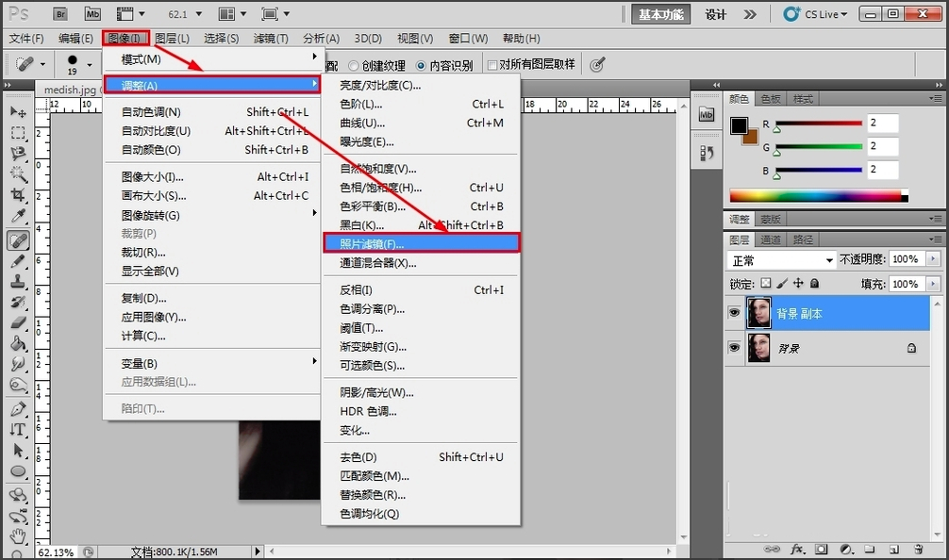The width and height of the screenshot is (949, 560).
Task: Open the 不透明度 value dropdown arrow
Action: (933, 258)
